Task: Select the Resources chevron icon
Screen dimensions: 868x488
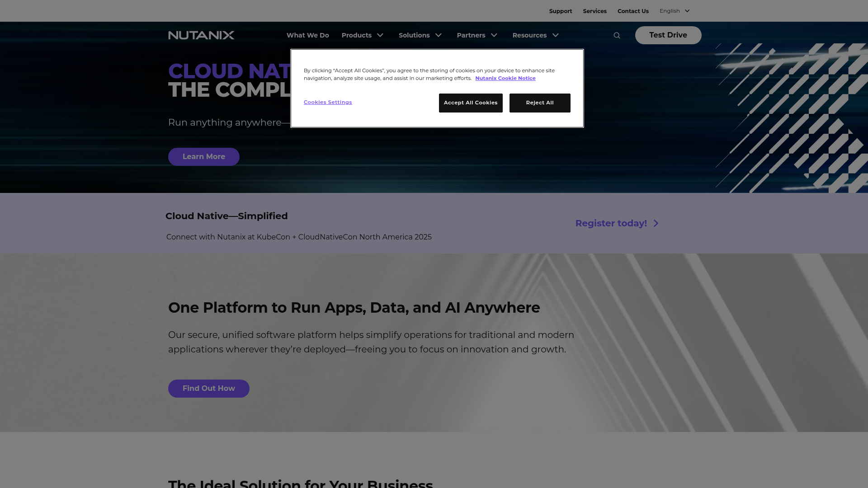Action: coord(555,35)
